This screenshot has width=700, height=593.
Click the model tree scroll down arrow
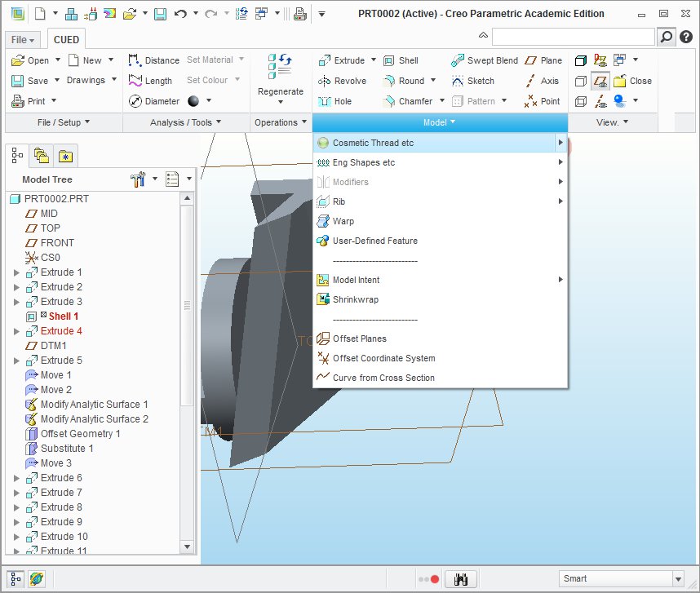tap(187, 547)
